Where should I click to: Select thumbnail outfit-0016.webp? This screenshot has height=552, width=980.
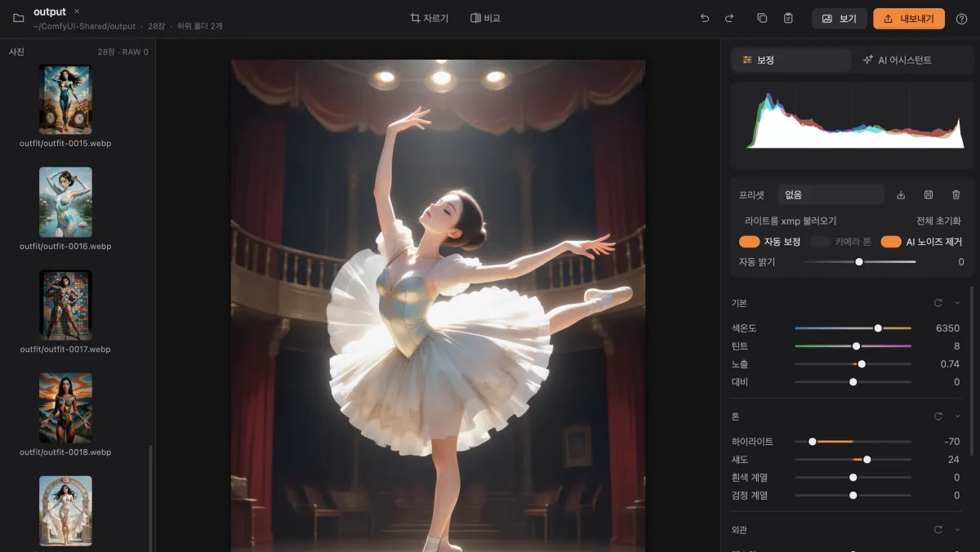[x=65, y=203]
